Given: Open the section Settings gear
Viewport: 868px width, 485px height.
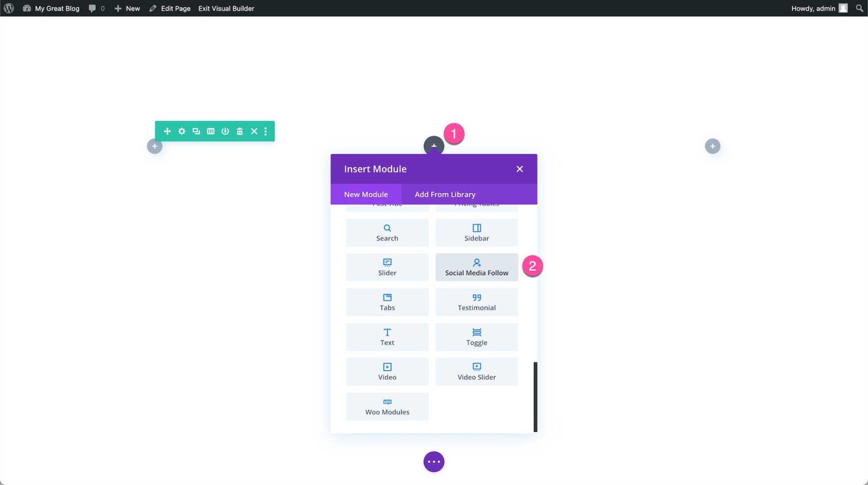Looking at the screenshot, I should pos(181,131).
